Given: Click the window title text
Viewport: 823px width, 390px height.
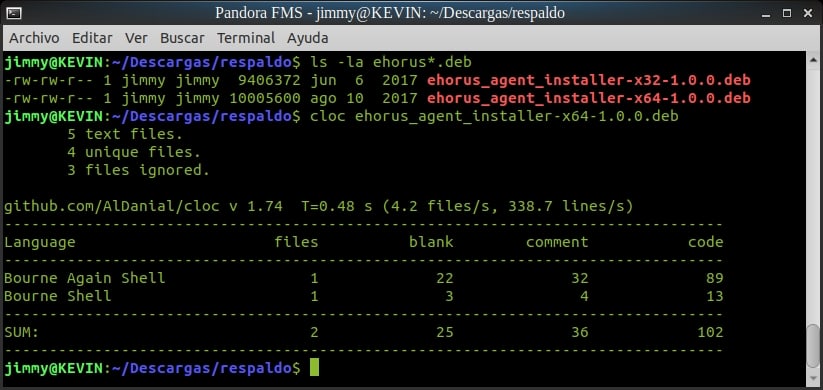Looking at the screenshot, I should [x=390, y=13].
